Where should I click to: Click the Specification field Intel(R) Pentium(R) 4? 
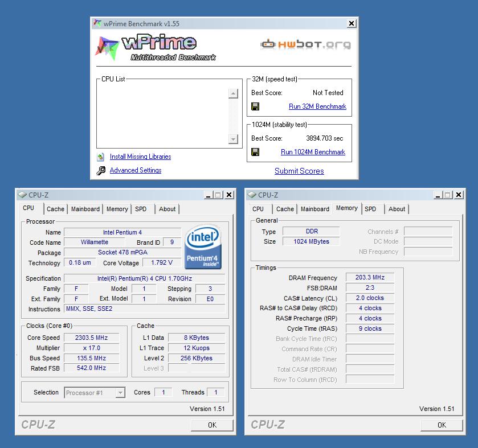pos(145,278)
